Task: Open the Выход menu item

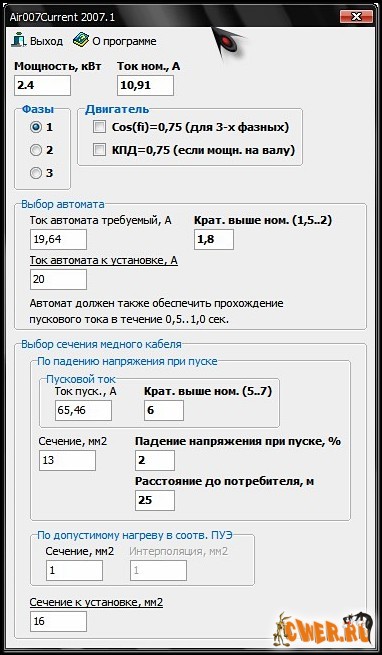Action: (x=37, y=41)
